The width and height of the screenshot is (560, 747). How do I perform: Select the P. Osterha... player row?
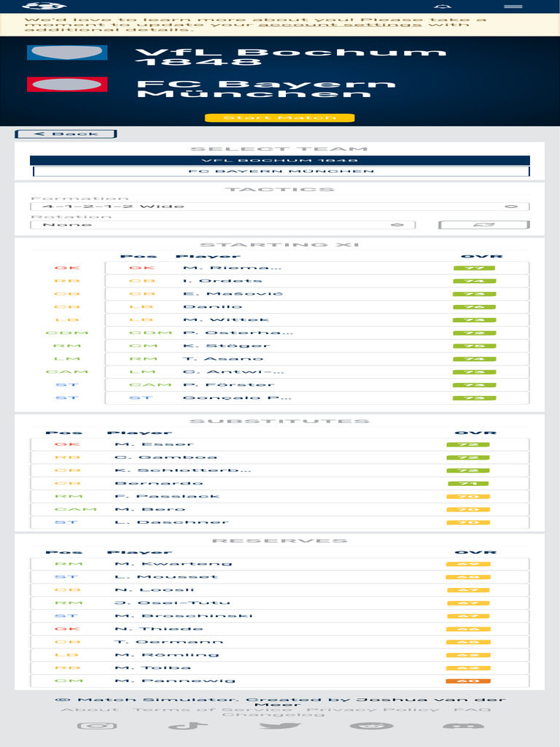click(317, 333)
